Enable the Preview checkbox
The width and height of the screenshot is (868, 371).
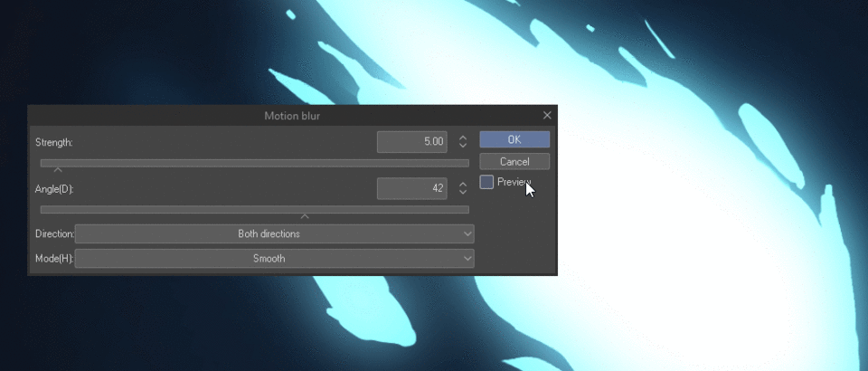[x=486, y=182]
